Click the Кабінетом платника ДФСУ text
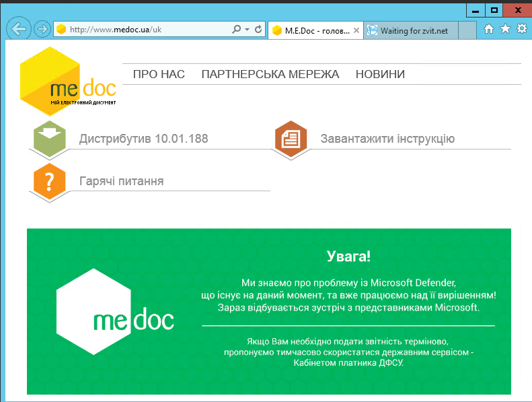The image size is (532, 402). [348, 362]
